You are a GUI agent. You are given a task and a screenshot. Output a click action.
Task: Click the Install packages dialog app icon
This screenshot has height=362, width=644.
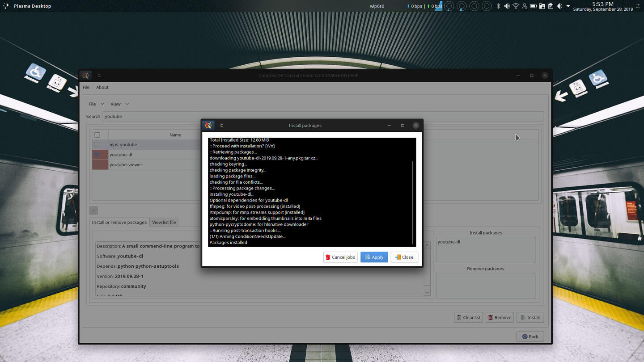point(208,126)
